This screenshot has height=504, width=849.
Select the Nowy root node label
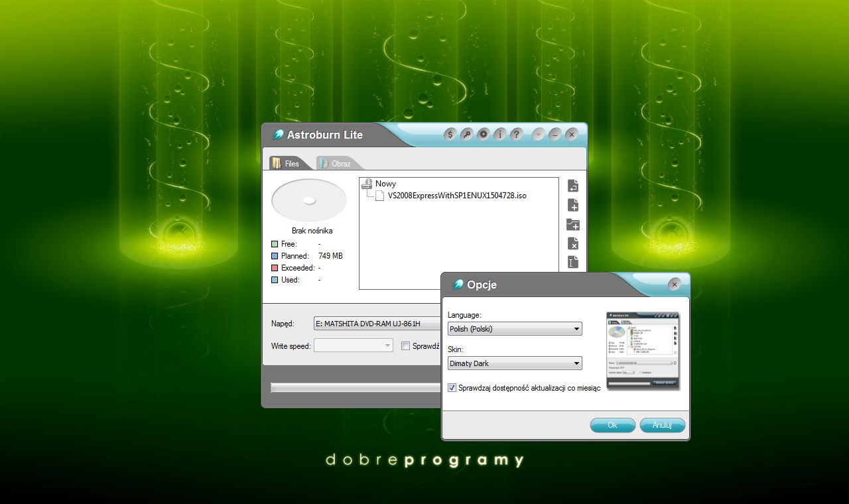(x=385, y=184)
